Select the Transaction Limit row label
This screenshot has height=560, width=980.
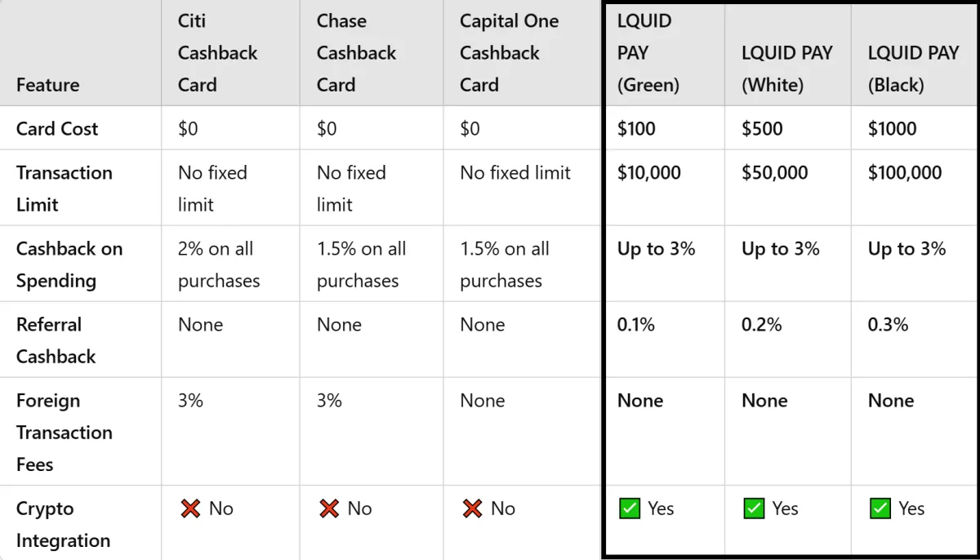click(65, 189)
